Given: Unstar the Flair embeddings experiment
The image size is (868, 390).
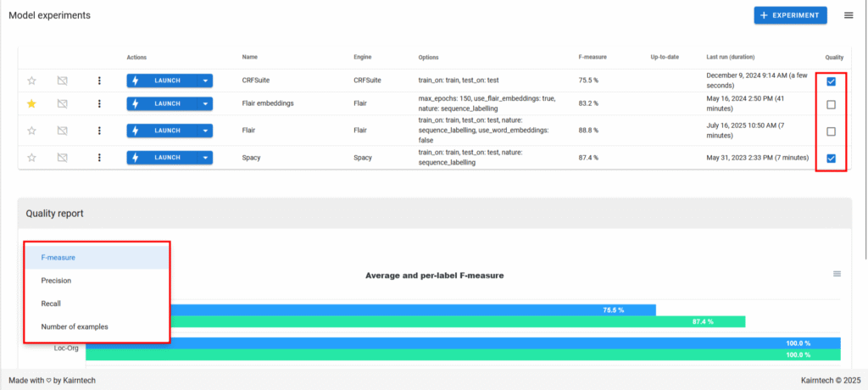Looking at the screenshot, I should point(31,103).
